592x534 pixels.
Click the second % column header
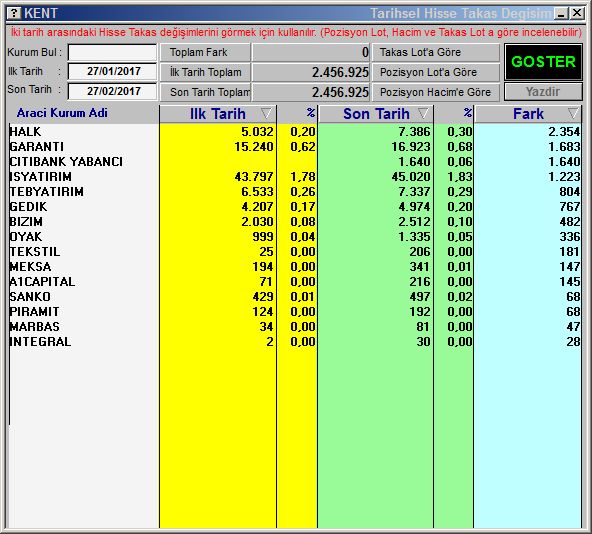tap(468, 113)
